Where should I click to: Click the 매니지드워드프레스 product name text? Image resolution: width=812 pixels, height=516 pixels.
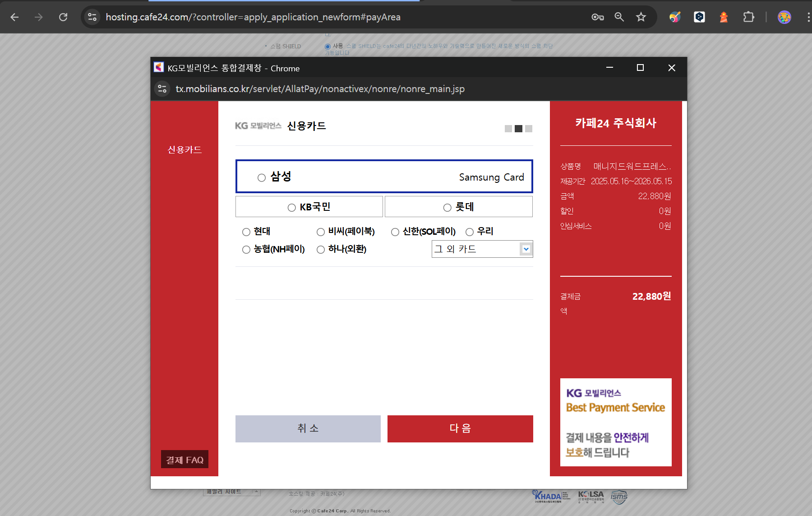point(632,167)
